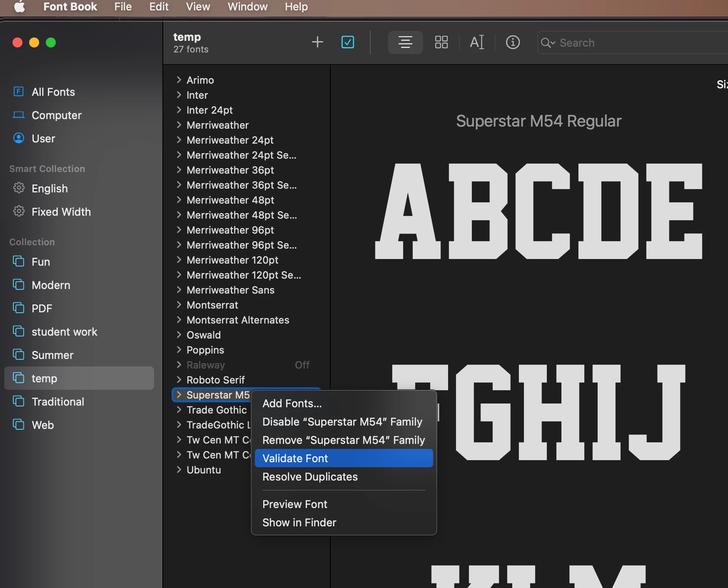Click the English smart collection gear icon
The height and width of the screenshot is (588, 728).
tap(19, 188)
